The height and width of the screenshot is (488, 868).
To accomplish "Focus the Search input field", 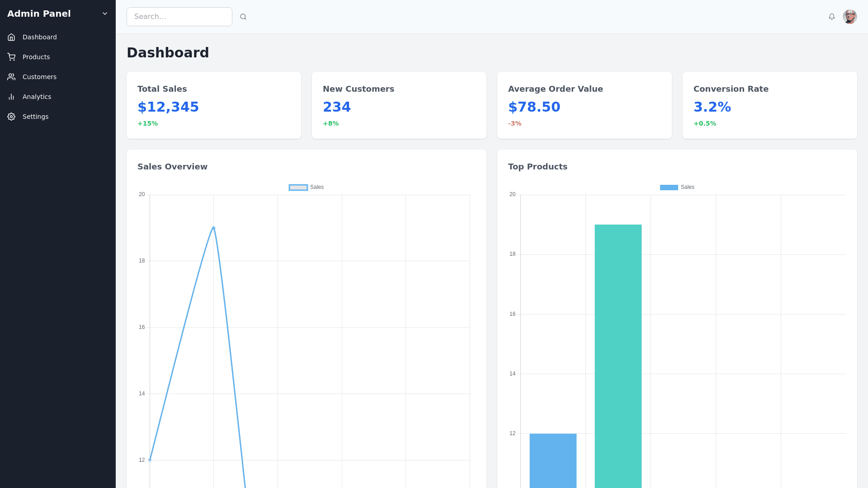I will click(x=179, y=17).
